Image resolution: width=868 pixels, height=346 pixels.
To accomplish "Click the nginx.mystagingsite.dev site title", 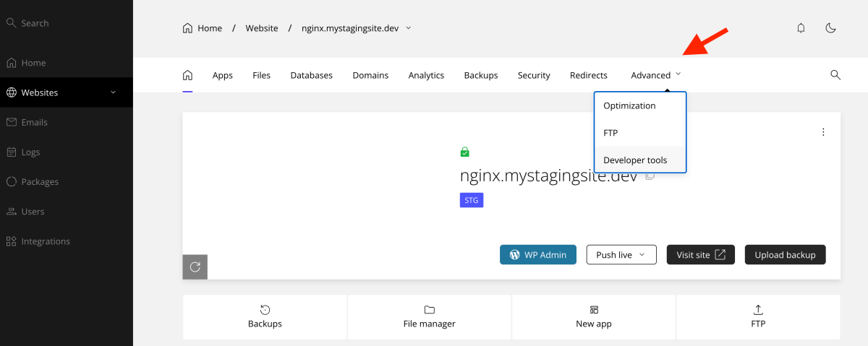I will tap(548, 175).
